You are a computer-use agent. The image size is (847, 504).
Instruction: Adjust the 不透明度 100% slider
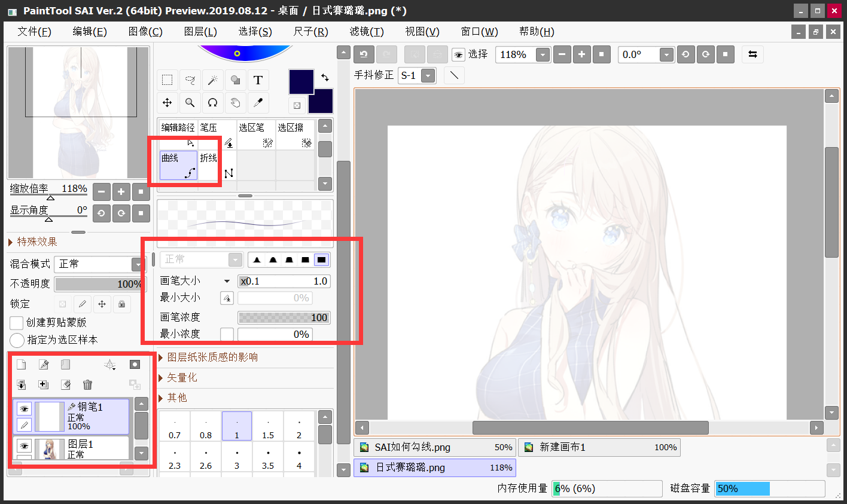pos(99,284)
